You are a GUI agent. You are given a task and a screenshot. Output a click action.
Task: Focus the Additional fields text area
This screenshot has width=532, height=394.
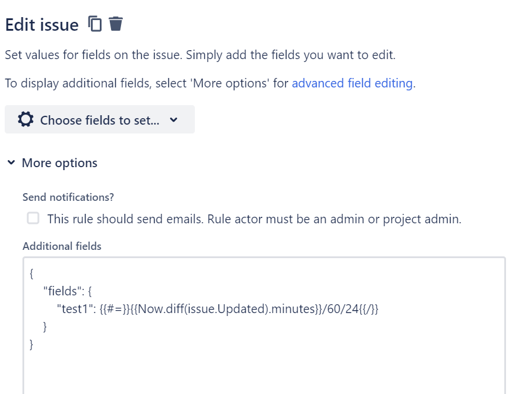pyautogui.click(x=264, y=325)
